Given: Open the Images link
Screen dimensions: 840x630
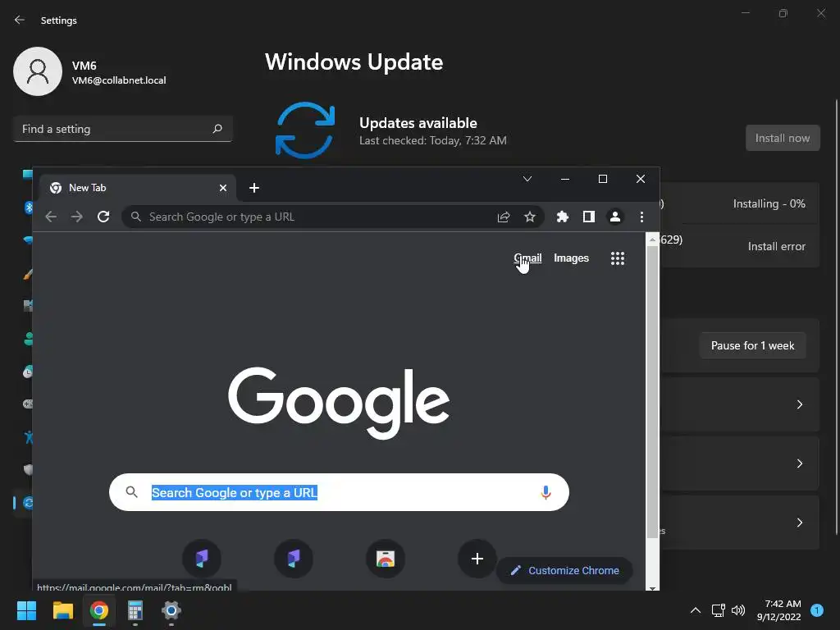Looking at the screenshot, I should (571, 258).
